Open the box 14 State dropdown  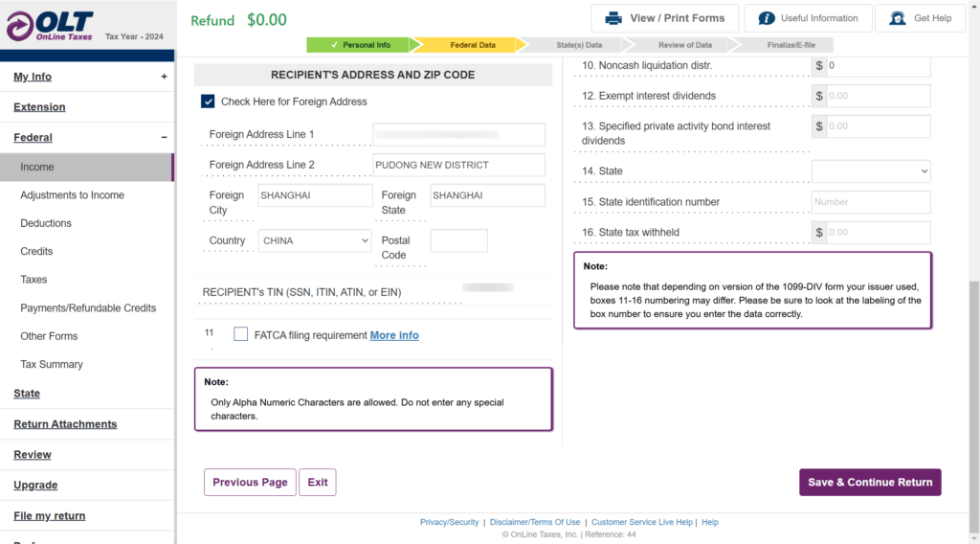click(x=871, y=171)
